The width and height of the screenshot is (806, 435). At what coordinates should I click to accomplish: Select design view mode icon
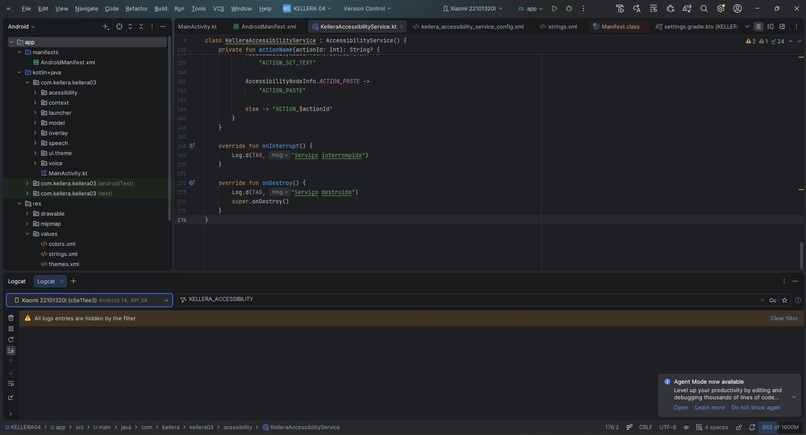coord(782,27)
